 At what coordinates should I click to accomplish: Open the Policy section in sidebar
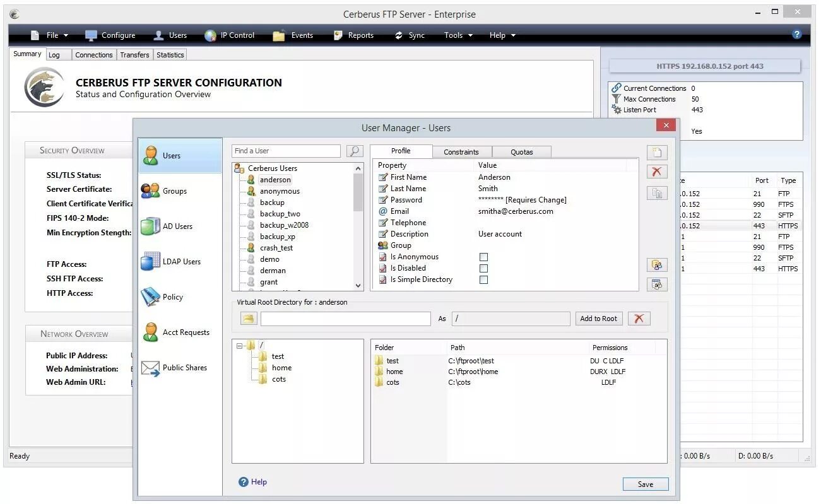[180, 297]
